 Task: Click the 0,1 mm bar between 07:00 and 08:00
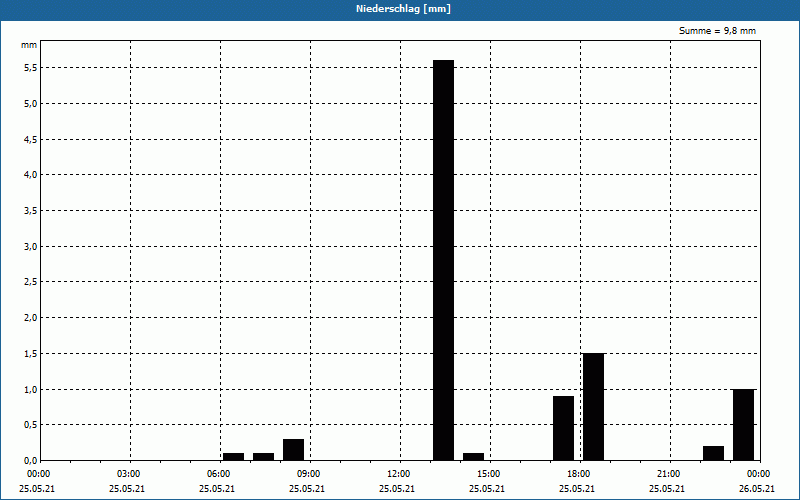[x=263, y=457]
